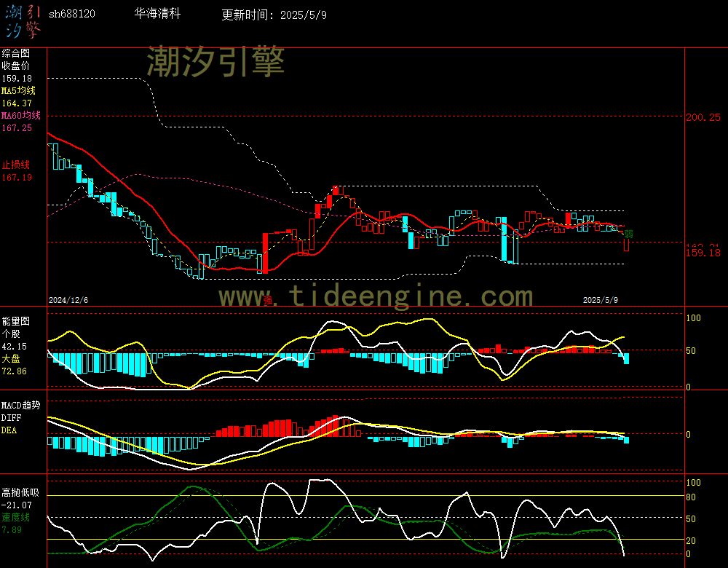
Task: Click the 50 tick on the 高抛低吸 axis
Action: pyautogui.click(x=691, y=519)
